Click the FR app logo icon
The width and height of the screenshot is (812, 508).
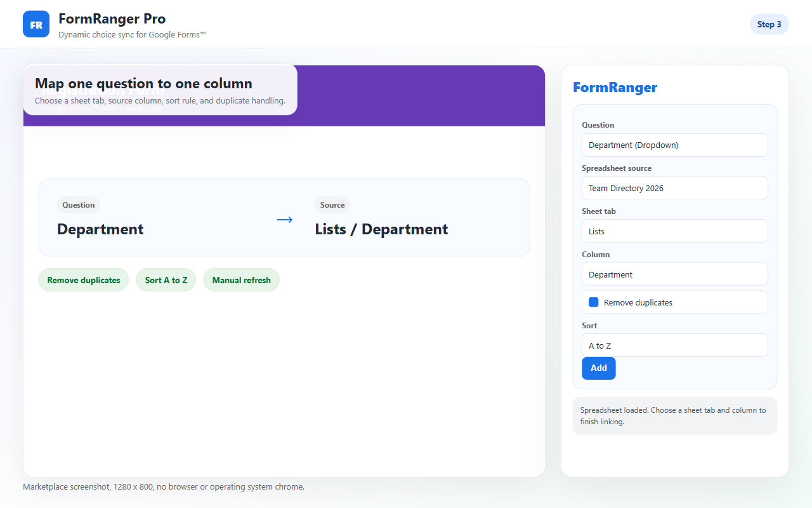coord(36,24)
